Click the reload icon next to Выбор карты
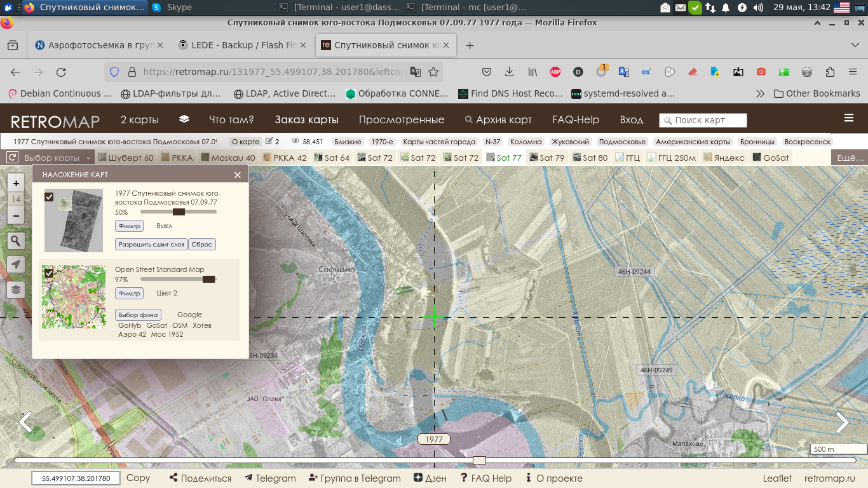Viewport: 868px width, 488px height. (11, 156)
